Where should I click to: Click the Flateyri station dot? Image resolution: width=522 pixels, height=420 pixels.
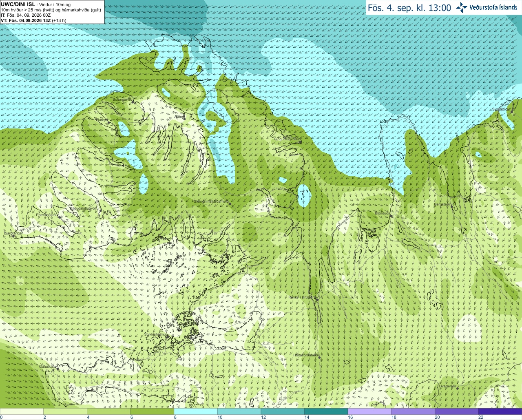point(108,123)
